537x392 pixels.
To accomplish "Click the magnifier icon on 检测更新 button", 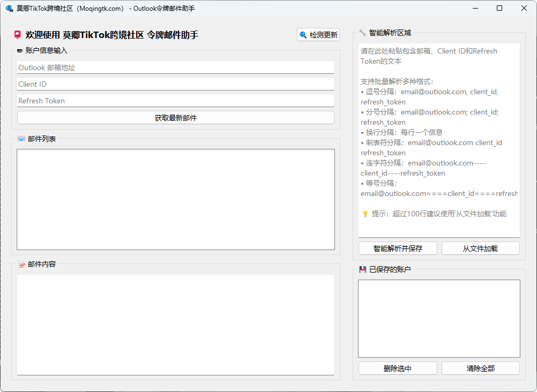I will click(303, 35).
